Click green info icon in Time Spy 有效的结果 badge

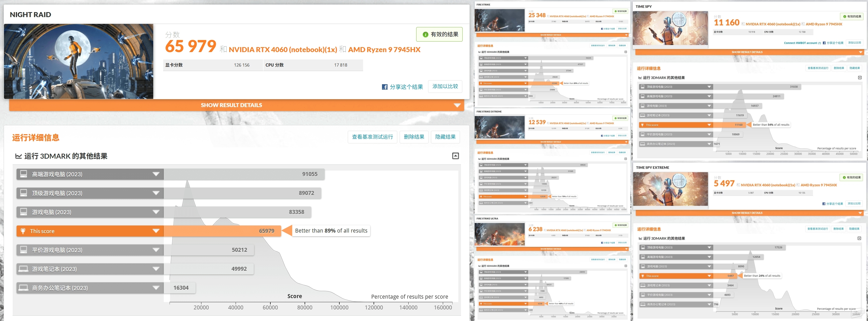pyautogui.click(x=844, y=17)
